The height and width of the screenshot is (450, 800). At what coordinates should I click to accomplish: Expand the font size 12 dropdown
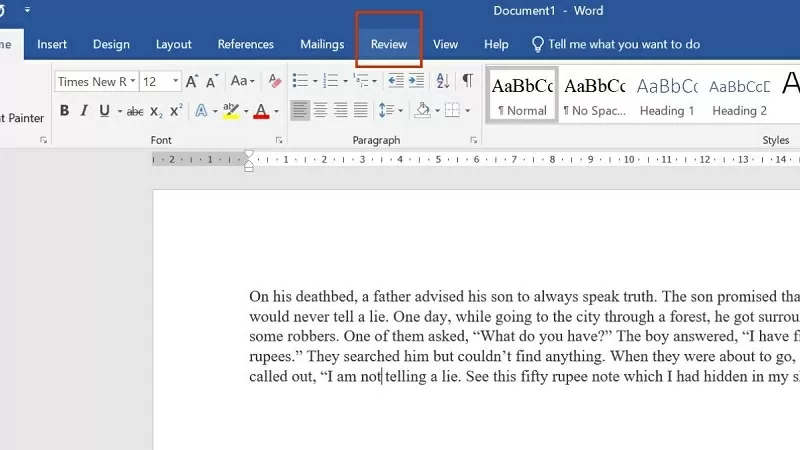(176, 81)
